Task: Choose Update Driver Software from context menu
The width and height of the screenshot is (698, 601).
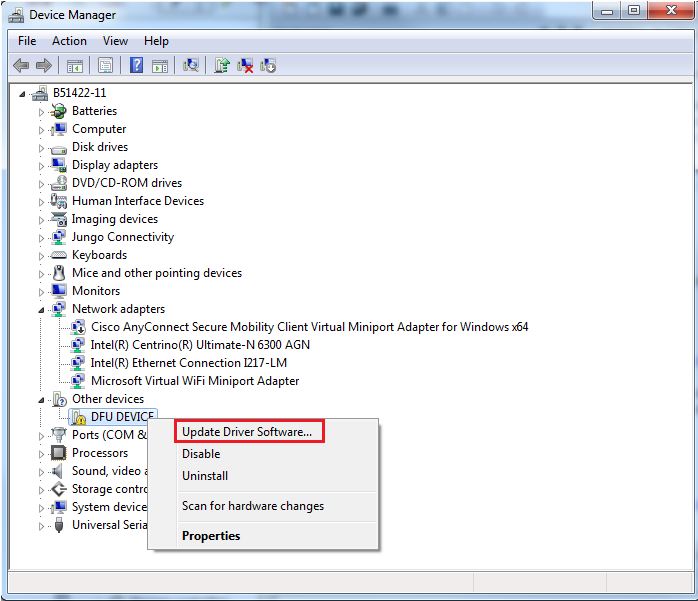Action: coord(247,432)
